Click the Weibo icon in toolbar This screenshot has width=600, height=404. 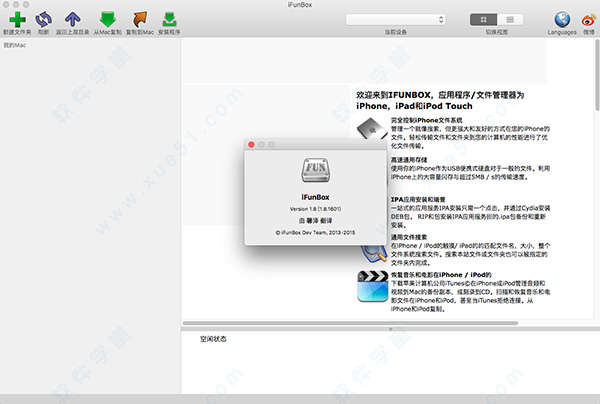[x=589, y=18]
